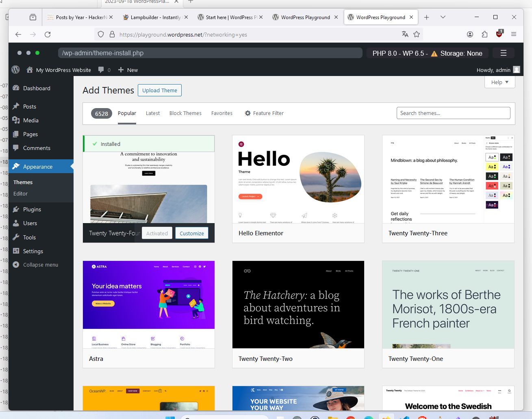This screenshot has width=532, height=419.
Task: Open the Comments sidebar menu item
Action: pyautogui.click(x=41, y=148)
